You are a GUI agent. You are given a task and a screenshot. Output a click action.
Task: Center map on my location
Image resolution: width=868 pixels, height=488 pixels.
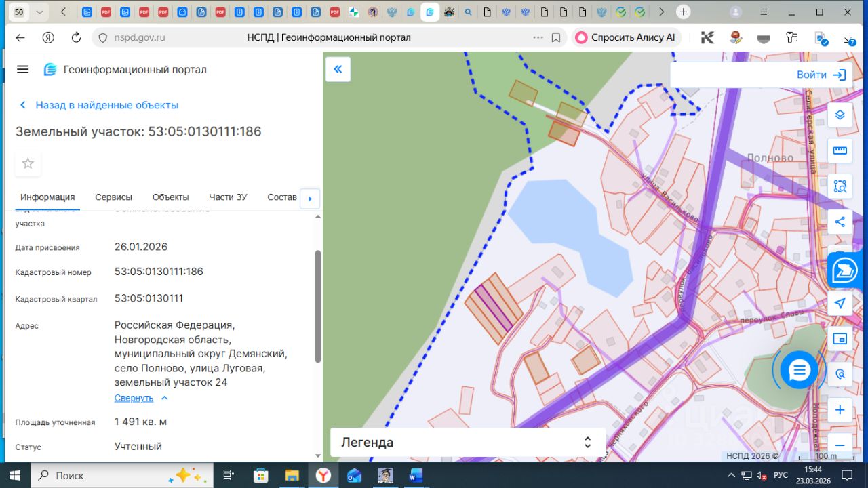(840, 303)
